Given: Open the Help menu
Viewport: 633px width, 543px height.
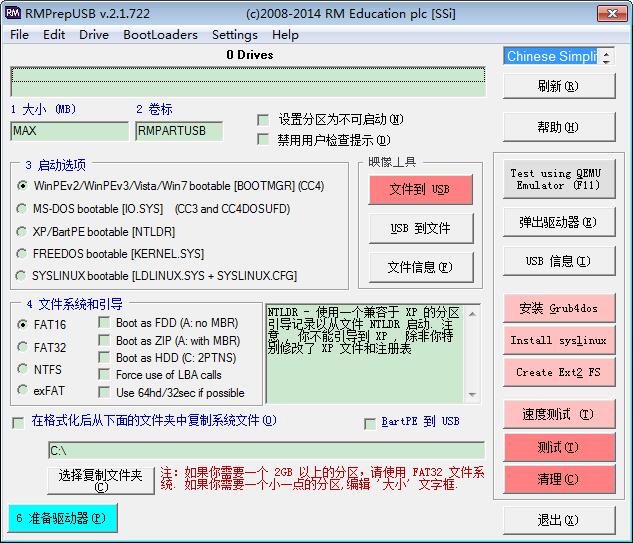Looking at the screenshot, I should (x=285, y=35).
